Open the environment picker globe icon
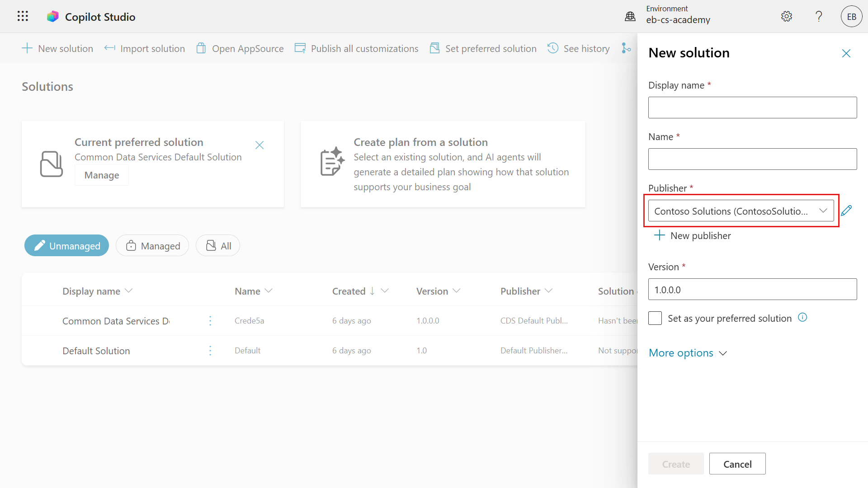This screenshot has height=488, width=868. tap(630, 17)
